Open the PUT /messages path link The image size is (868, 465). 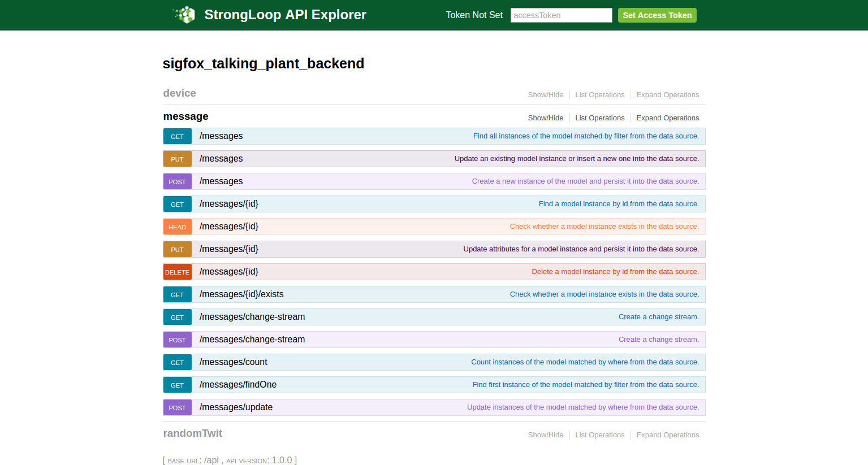pyautogui.click(x=221, y=159)
